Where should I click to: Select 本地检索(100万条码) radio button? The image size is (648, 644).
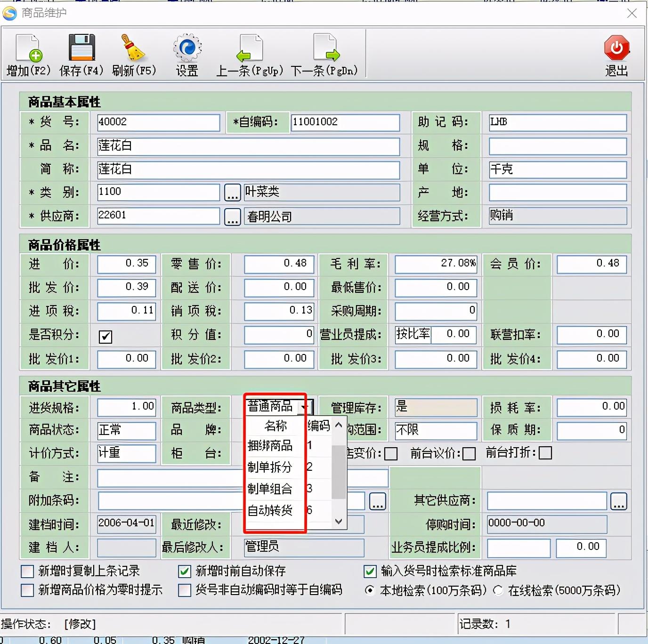[370, 590]
